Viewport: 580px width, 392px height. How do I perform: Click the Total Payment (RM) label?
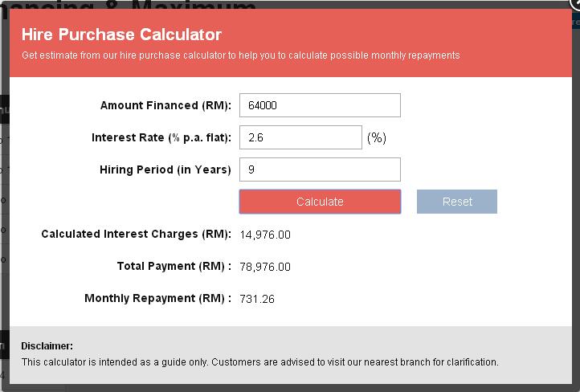tap(174, 267)
